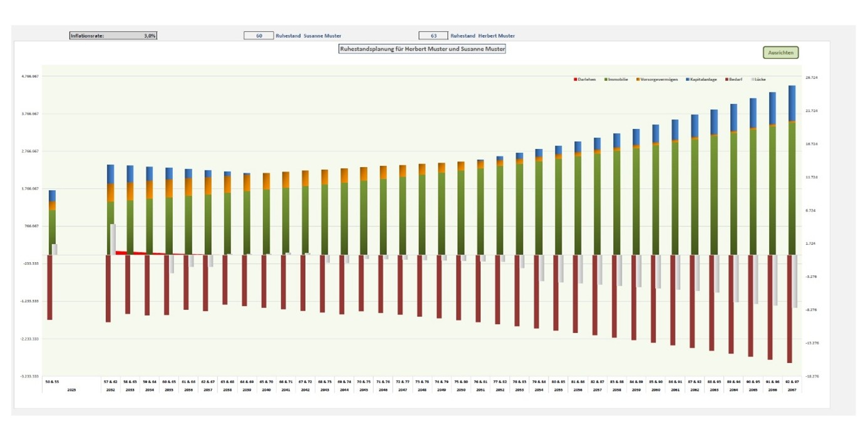868x445 pixels.
Task: Select the 4.766.667 left axis label
Action: click(30, 76)
